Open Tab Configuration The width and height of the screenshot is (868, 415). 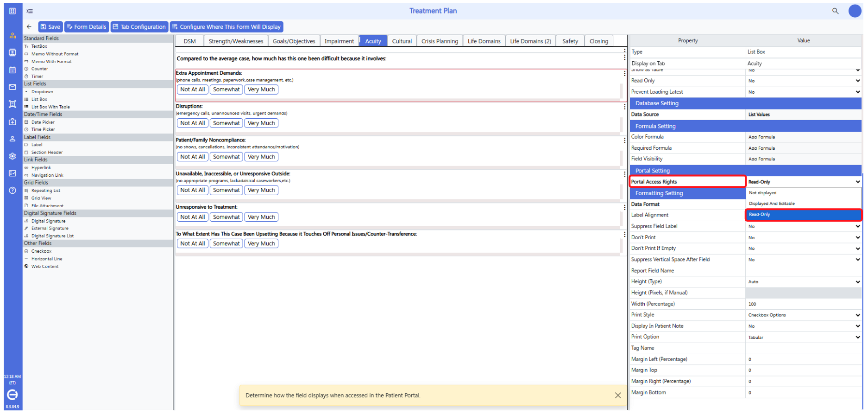(139, 27)
